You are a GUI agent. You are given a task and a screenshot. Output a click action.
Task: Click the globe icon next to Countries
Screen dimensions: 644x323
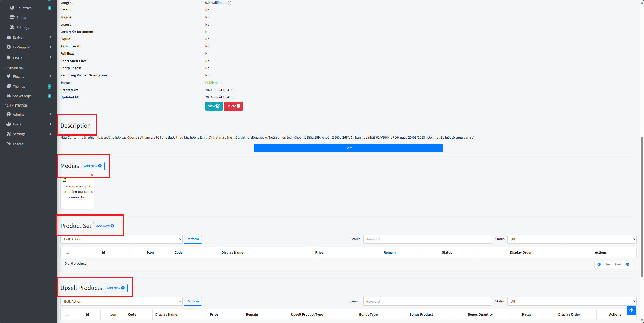12,8
